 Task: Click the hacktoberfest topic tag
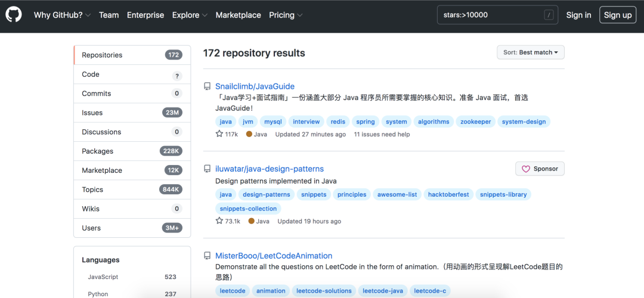click(x=448, y=194)
